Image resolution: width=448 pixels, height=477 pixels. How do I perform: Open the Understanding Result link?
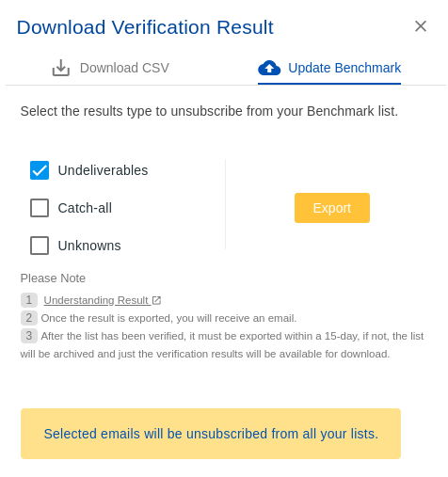[96, 300]
